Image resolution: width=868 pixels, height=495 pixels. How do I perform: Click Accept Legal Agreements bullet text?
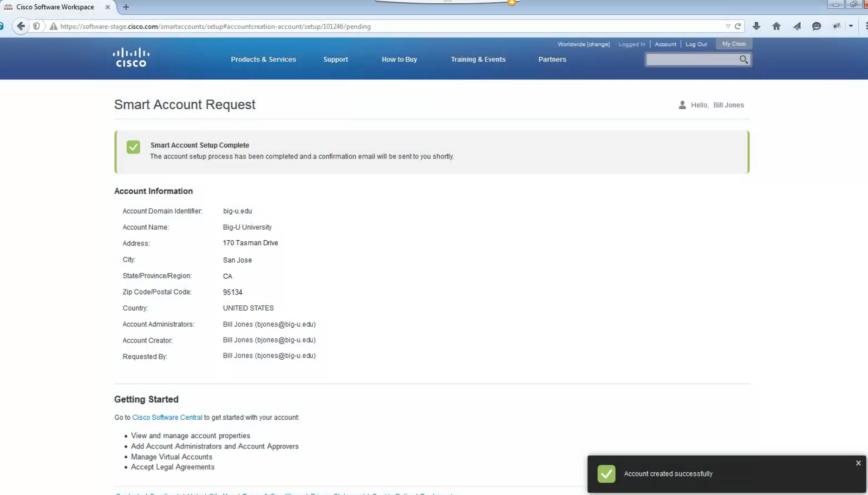coord(173,467)
